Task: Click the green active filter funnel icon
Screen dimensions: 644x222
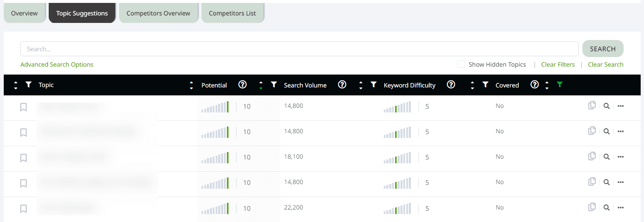Action: [x=560, y=85]
